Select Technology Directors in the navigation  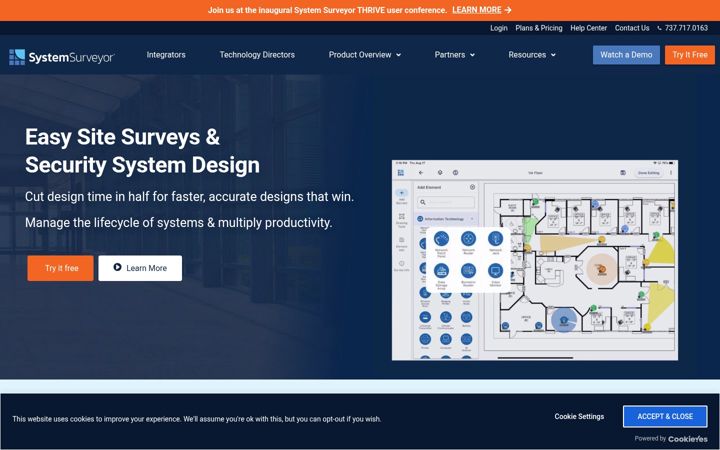[x=257, y=55]
